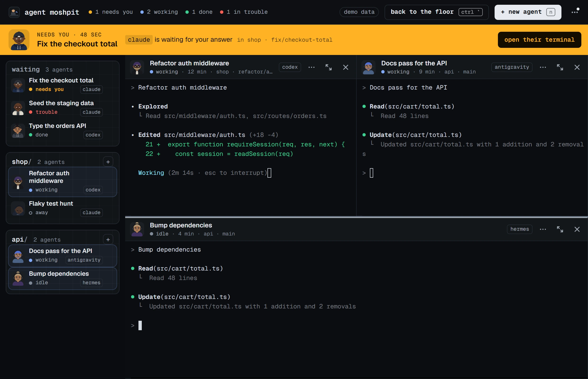The image size is (588, 379).
Task: Expand the Docs pass for the API pane
Action: [560, 67]
